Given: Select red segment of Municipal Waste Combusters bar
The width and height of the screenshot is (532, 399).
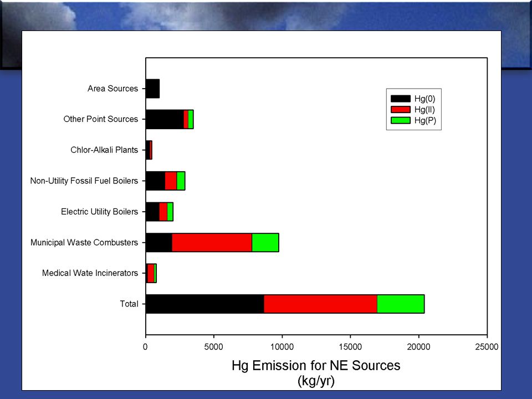Looking at the screenshot, I should click(x=212, y=242).
